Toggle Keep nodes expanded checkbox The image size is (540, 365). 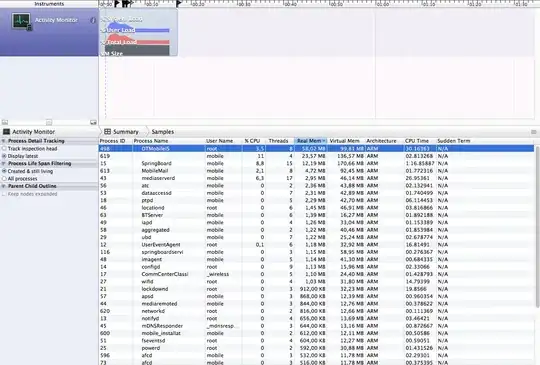click(4, 194)
